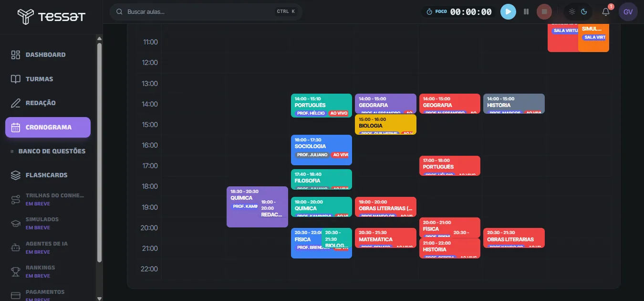The width and height of the screenshot is (644, 301).
Task: Click the Trilhas do Conhecimento route icon
Action: [x=15, y=199]
